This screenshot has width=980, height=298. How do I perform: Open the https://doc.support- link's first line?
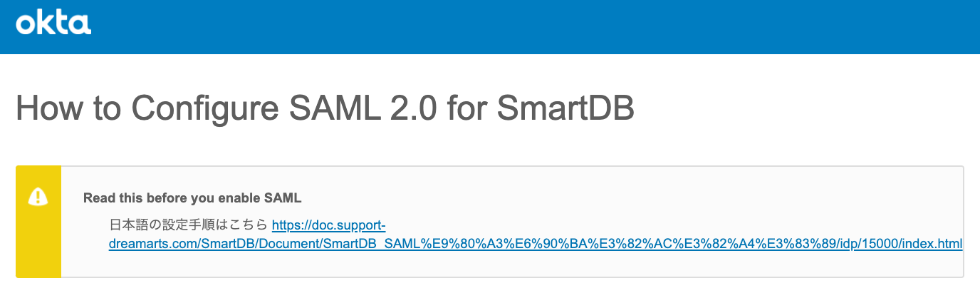328,225
